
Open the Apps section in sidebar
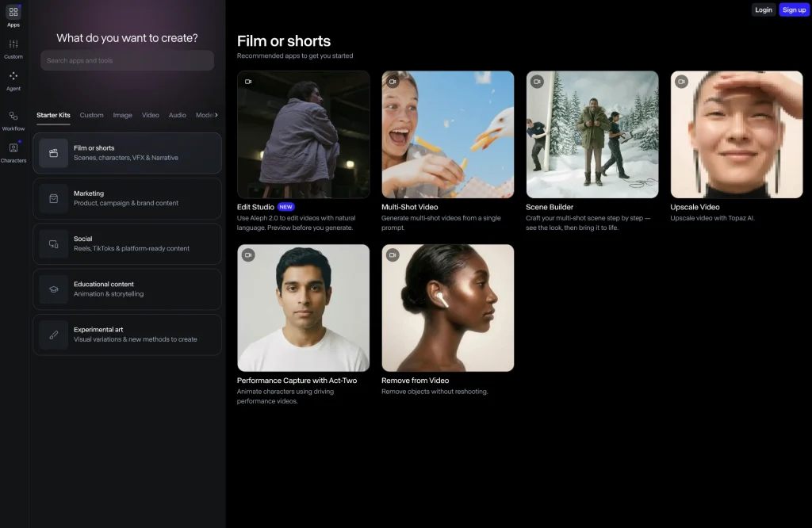13,16
